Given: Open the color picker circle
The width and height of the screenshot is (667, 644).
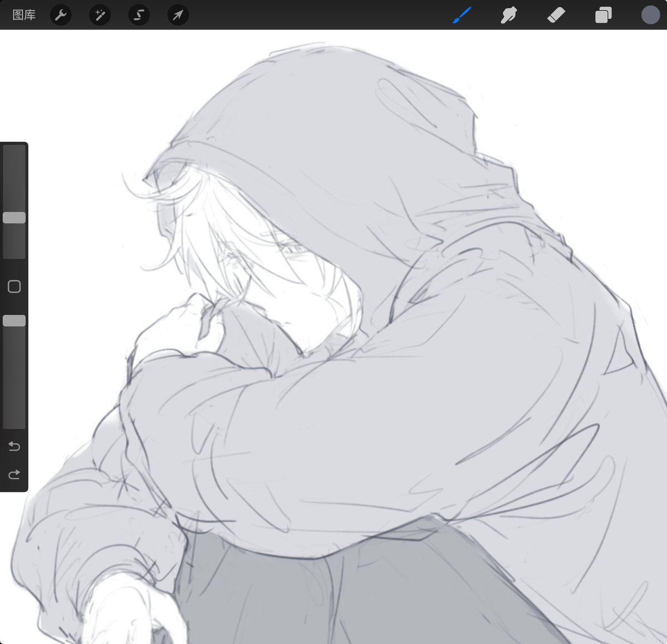Looking at the screenshot, I should click(650, 15).
